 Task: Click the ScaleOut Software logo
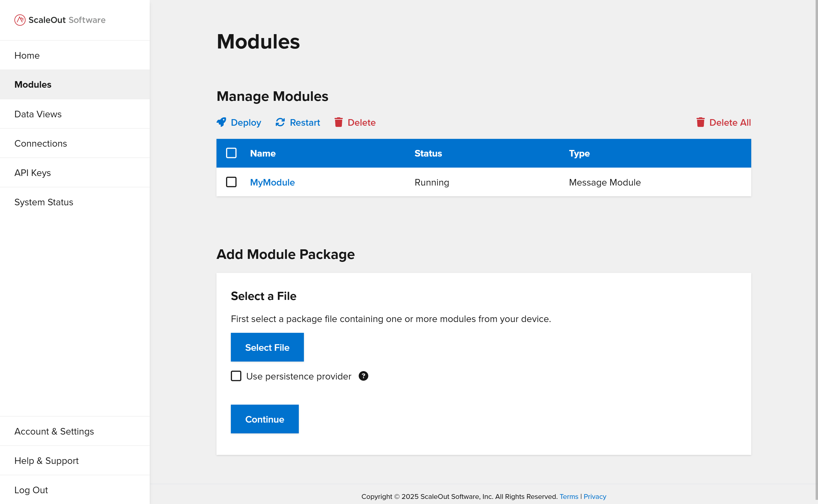pyautogui.click(x=60, y=20)
